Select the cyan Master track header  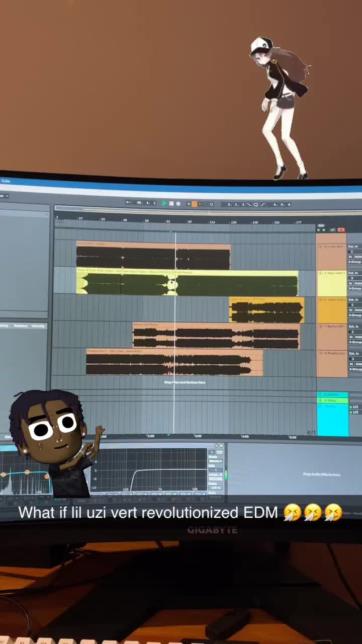coord(332,420)
